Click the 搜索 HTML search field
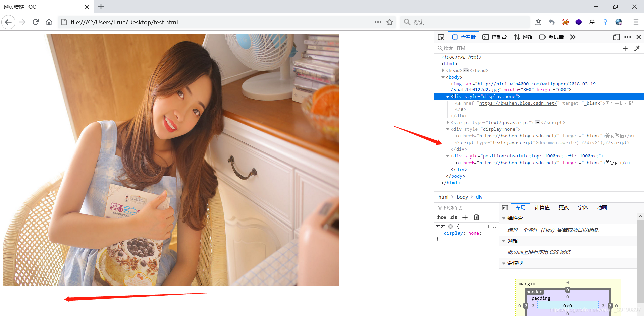This screenshot has width=644, height=316. 527,48
